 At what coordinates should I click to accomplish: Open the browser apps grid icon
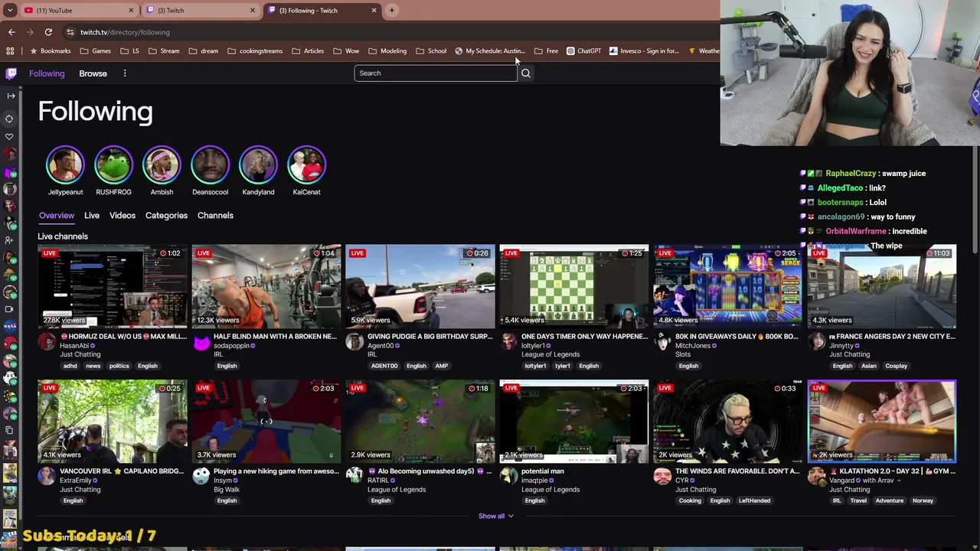coord(10,51)
